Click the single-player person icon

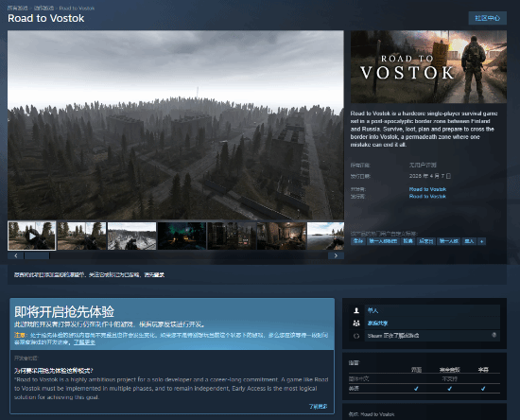pos(356,310)
